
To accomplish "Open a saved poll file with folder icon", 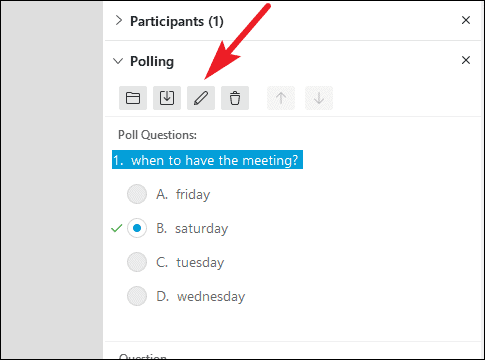I will click(x=133, y=98).
